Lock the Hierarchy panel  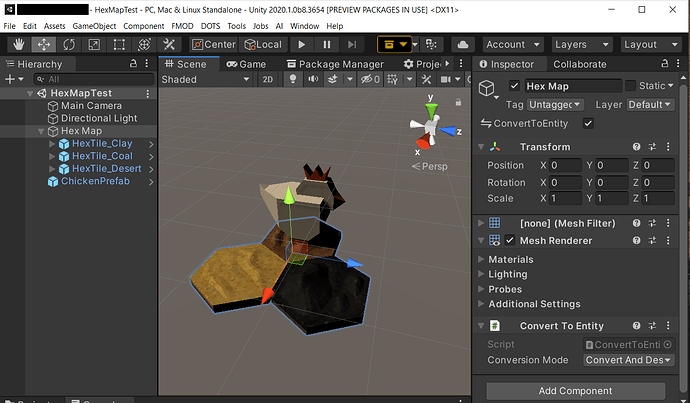coord(133,64)
